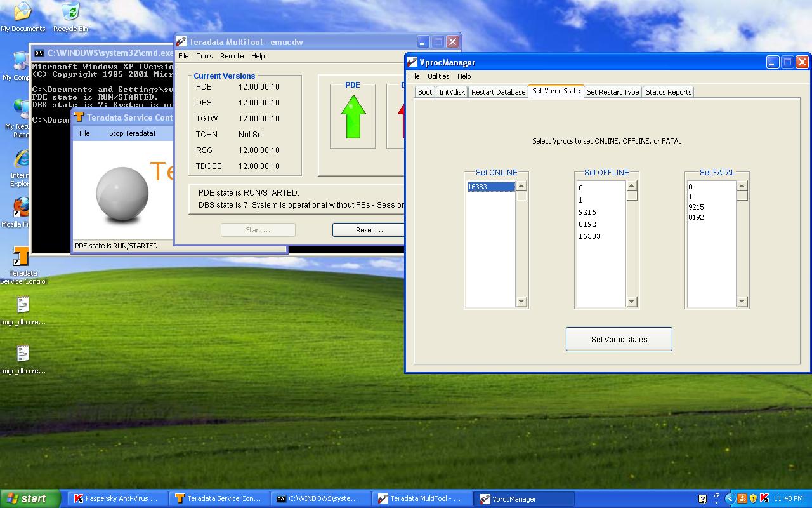
Task: Select the Set Vproc State tab
Action: click(x=556, y=91)
